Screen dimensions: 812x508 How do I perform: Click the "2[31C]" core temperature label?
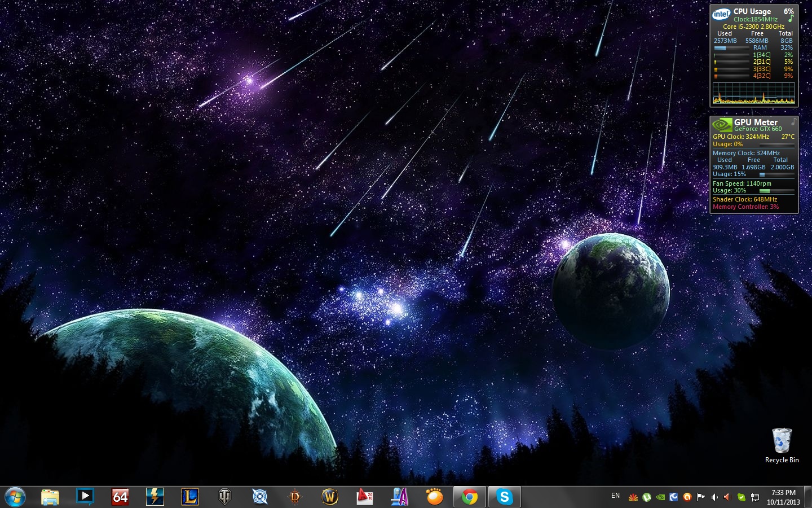762,62
